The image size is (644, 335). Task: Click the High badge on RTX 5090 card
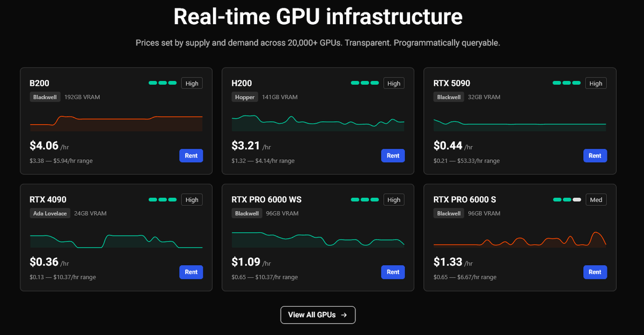coord(596,83)
